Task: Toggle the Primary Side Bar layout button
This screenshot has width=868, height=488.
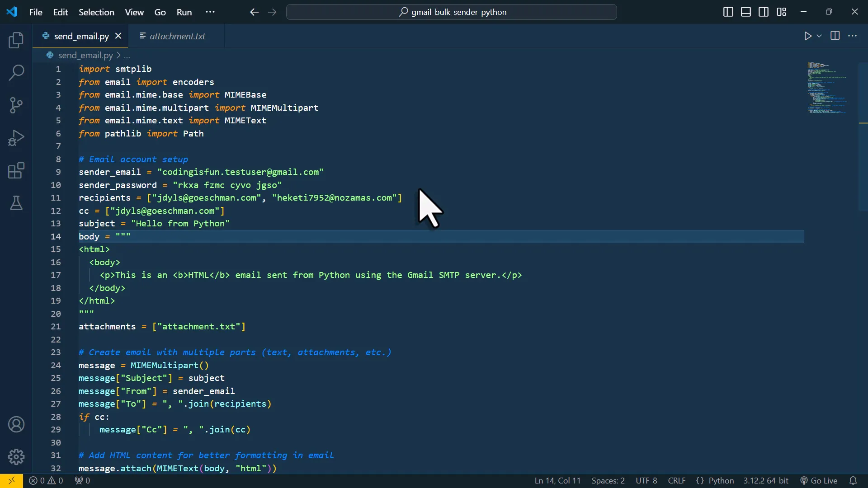Action: pos(728,12)
